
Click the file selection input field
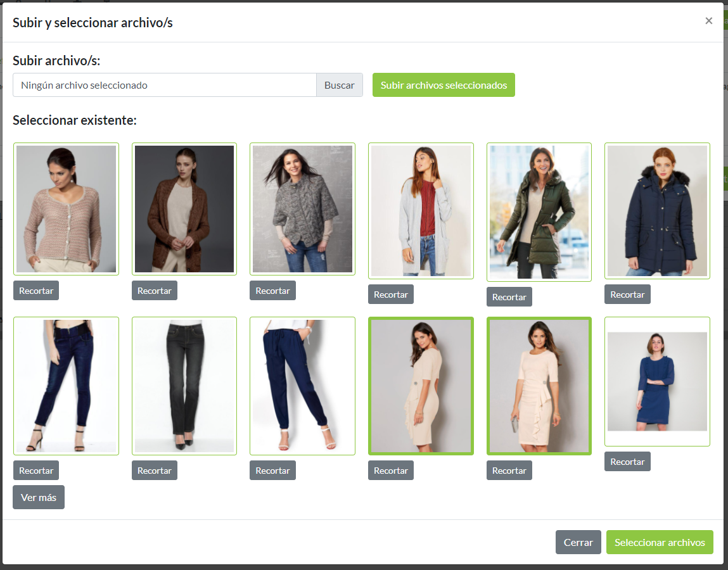[165, 85]
